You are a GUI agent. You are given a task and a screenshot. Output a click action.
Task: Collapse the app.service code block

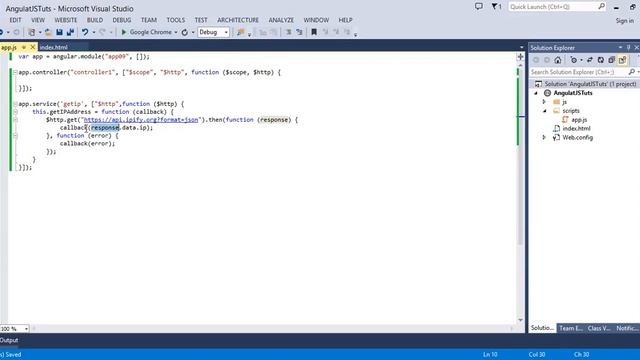pos(15,104)
